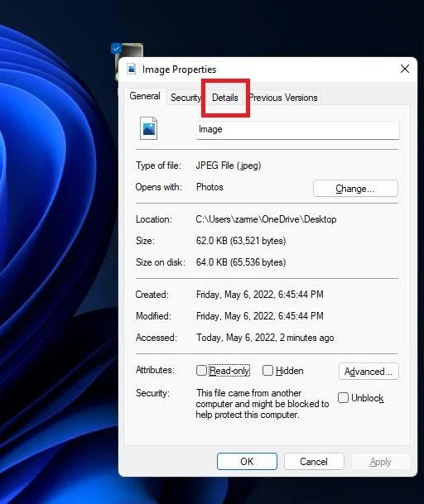This screenshot has width=424, height=504.
Task: Open the Previous Versions tab
Action: 283,98
